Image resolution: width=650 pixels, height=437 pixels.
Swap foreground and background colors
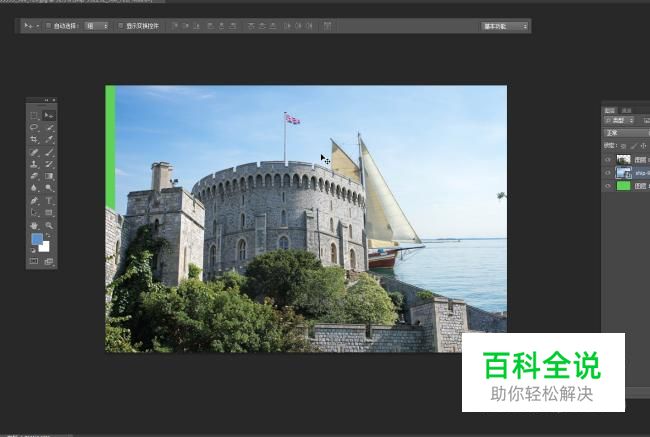coord(48,235)
